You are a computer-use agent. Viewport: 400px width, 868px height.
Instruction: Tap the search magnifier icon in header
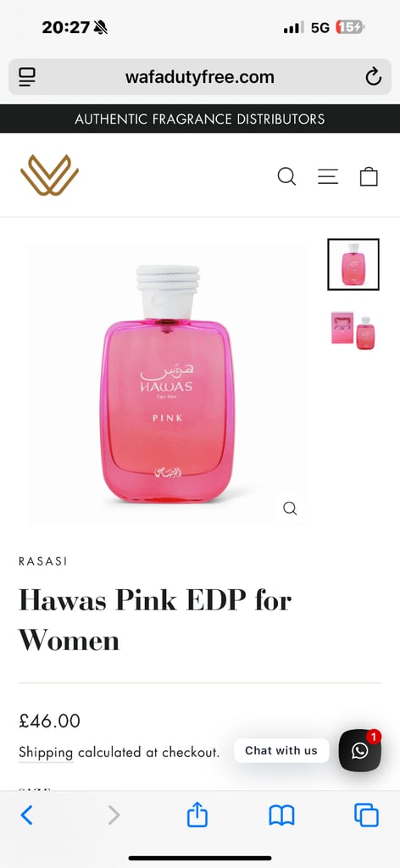(x=286, y=176)
